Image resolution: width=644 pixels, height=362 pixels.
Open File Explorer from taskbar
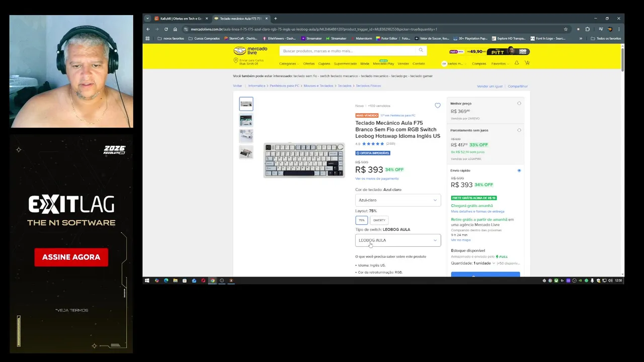click(x=175, y=281)
